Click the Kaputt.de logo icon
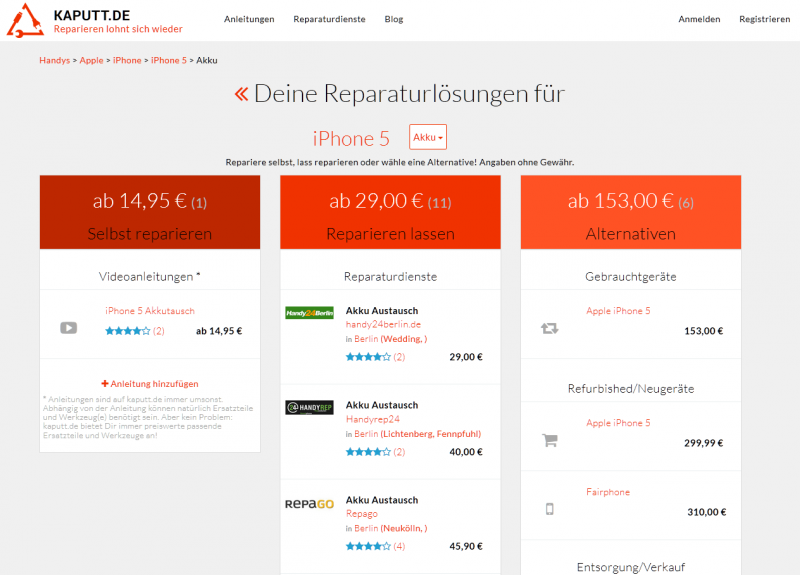This screenshot has width=800, height=575. tap(27, 20)
